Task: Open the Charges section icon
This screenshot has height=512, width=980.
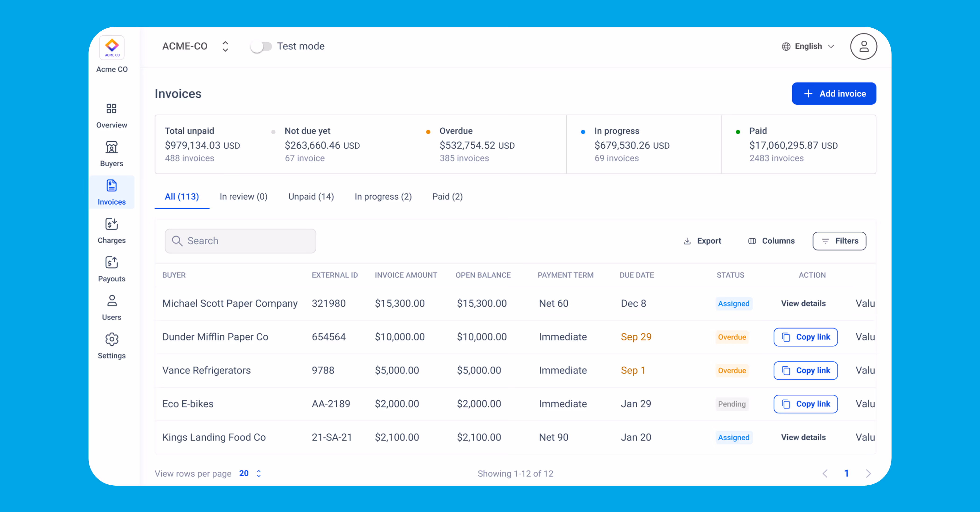Action: pos(111,224)
